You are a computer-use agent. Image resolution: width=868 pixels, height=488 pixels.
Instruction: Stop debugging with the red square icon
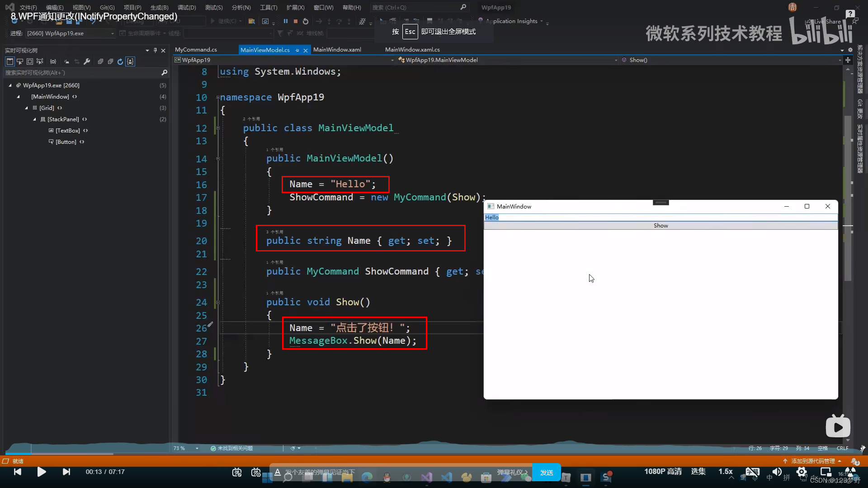[295, 21]
